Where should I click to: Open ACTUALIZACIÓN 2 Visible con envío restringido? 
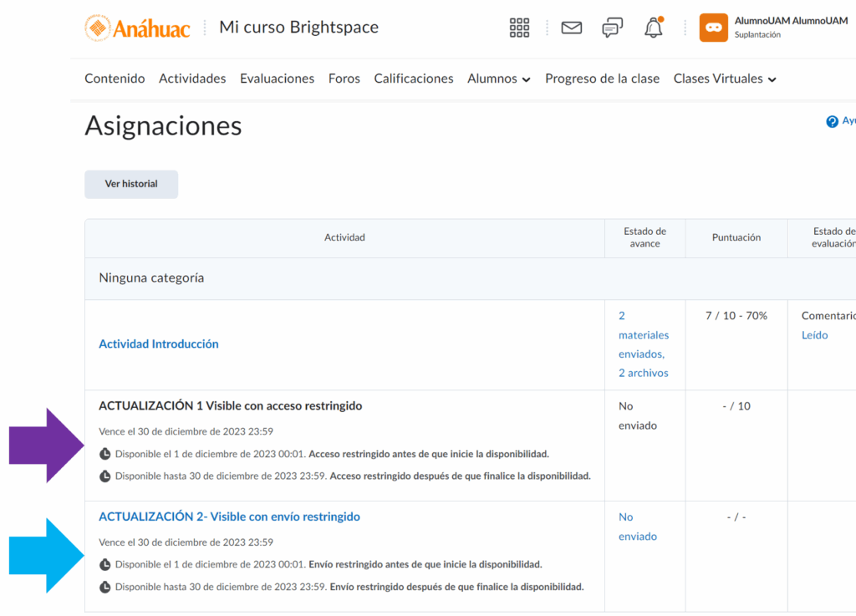229,517
